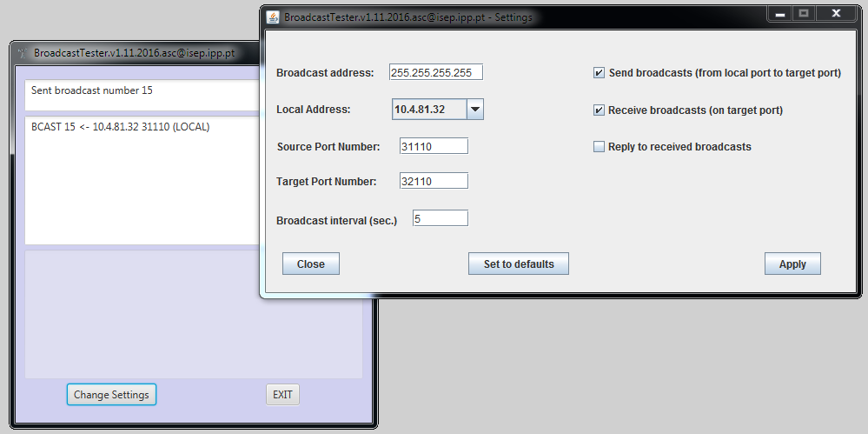Click the Target Port Number field
The image size is (868, 434).
pyautogui.click(x=434, y=181)
